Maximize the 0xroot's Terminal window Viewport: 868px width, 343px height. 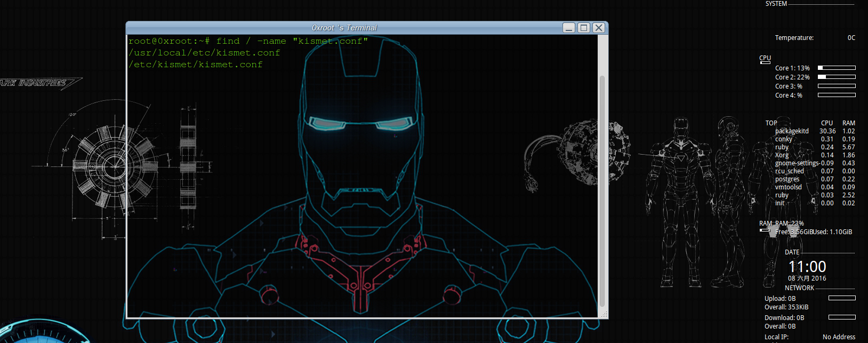584,28
